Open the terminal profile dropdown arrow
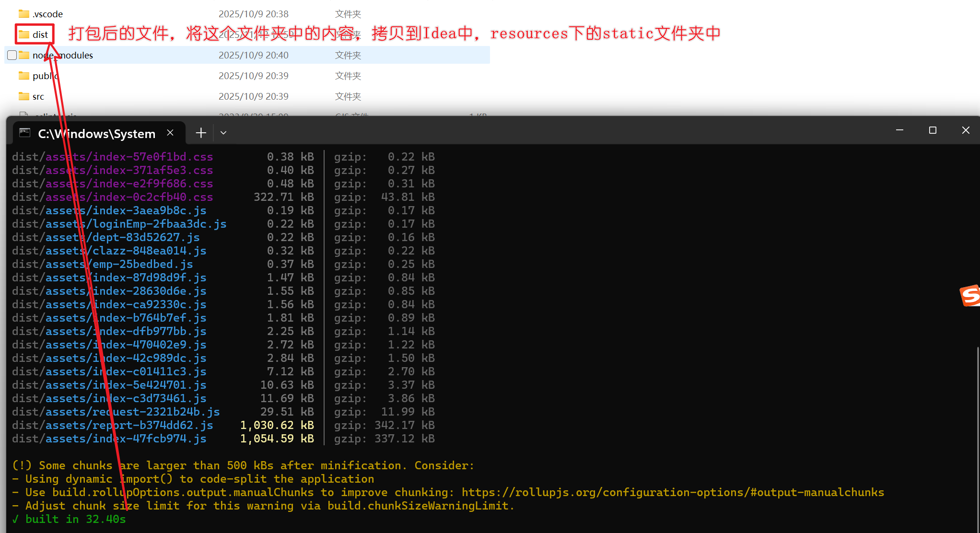 pyautogui.click(x=223, y=133)
